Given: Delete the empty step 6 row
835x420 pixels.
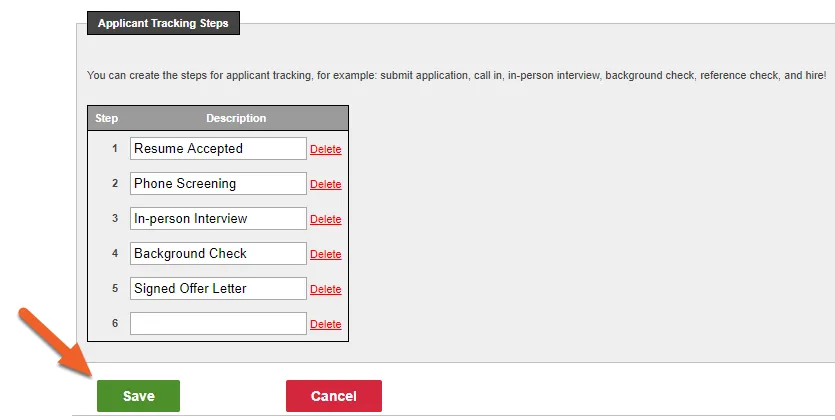Looking at the screenshot, I should click(325, 324).
